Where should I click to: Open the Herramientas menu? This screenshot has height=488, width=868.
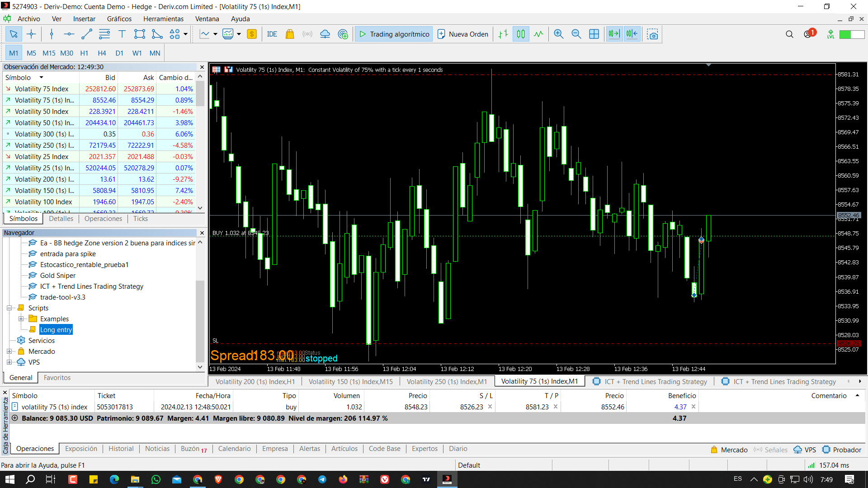(x=163, y=19)
